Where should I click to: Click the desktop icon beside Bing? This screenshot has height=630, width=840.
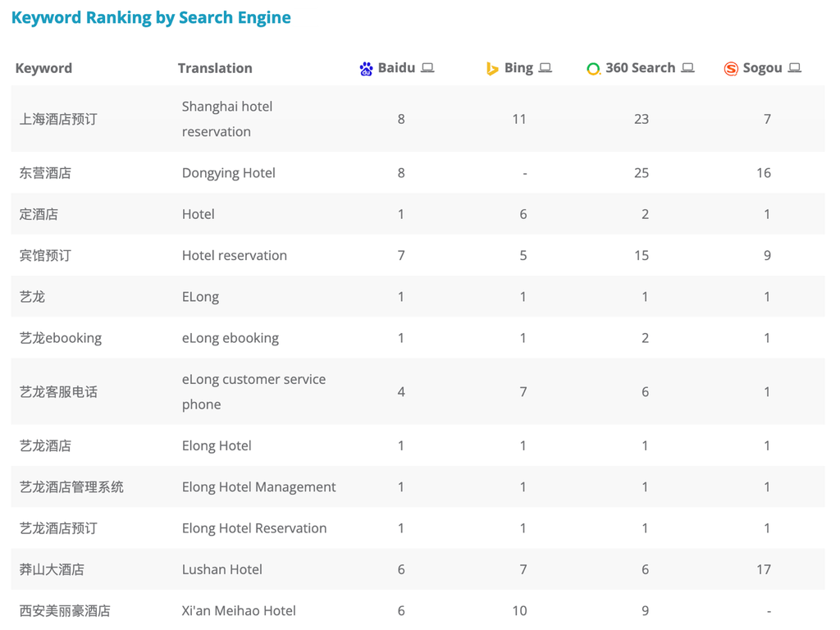546,68
